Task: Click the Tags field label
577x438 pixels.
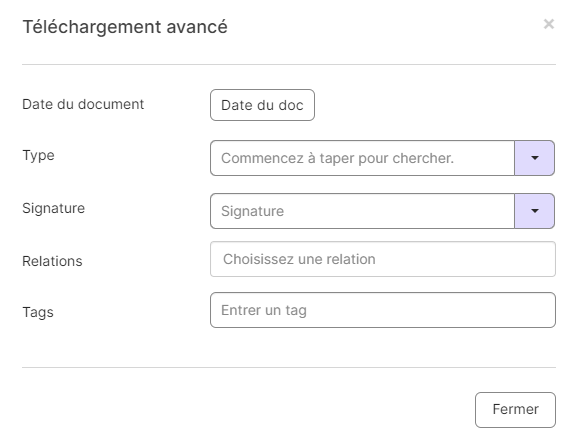Action: (x=38, y=312)
